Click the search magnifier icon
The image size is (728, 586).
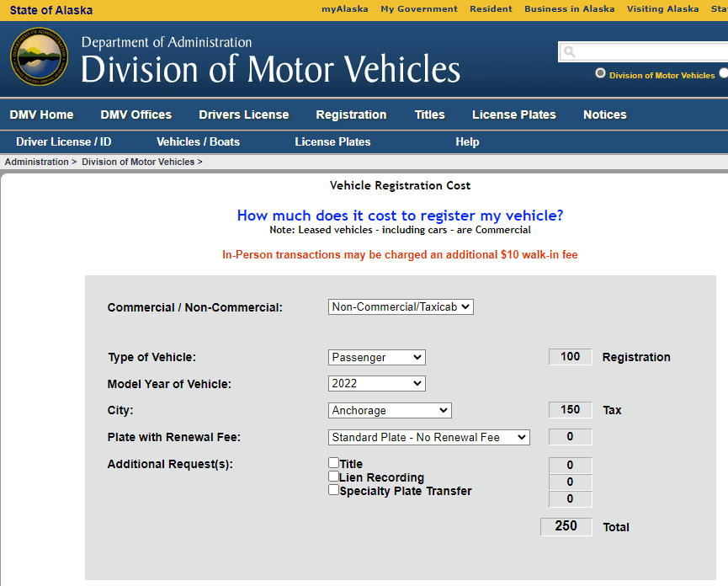coord(569,52)
